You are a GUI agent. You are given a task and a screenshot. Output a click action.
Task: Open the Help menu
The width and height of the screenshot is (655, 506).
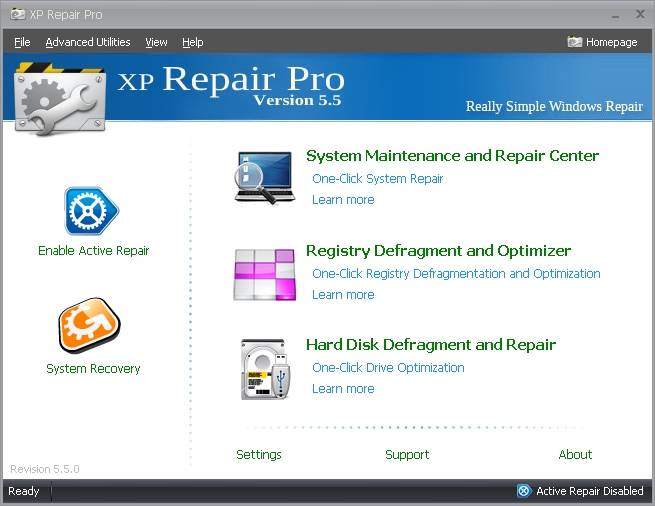click(193, 42)
